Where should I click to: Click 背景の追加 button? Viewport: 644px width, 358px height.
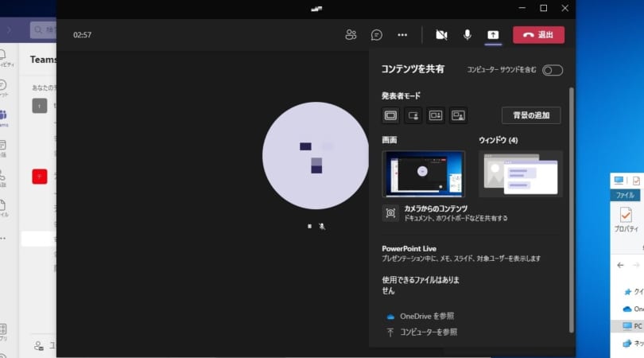point(531,115)
